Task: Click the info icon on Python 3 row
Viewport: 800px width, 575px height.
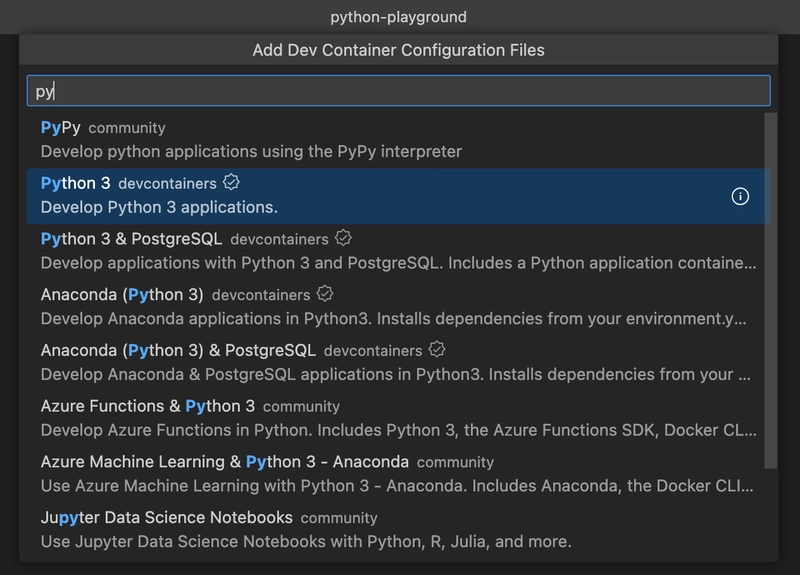Action: [x=740, y=196]
